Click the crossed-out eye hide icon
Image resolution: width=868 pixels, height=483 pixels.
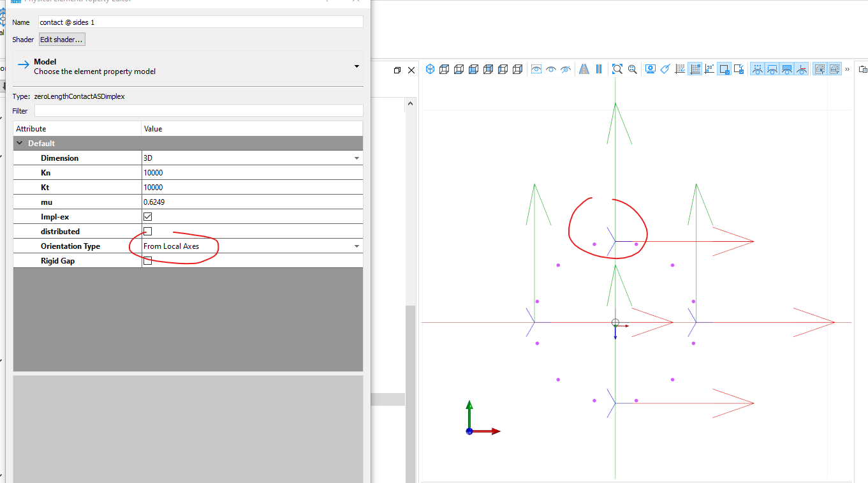click(566, 69)
